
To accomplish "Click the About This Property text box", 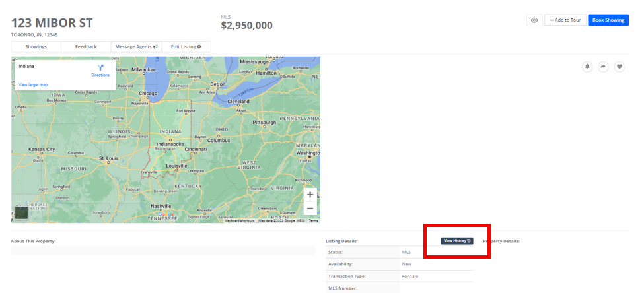I will (163, 250).
